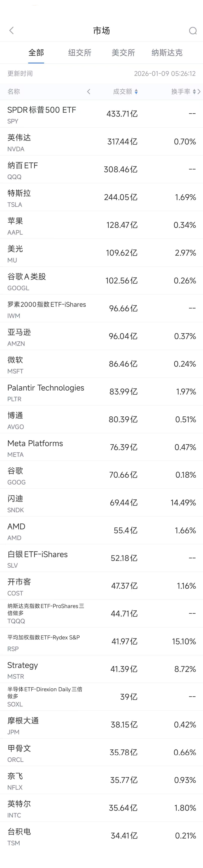Open the 纳斯达克 tab
The width and height of the screenshot is (203, 868).
pyautogui.click(x=167, y=53)
